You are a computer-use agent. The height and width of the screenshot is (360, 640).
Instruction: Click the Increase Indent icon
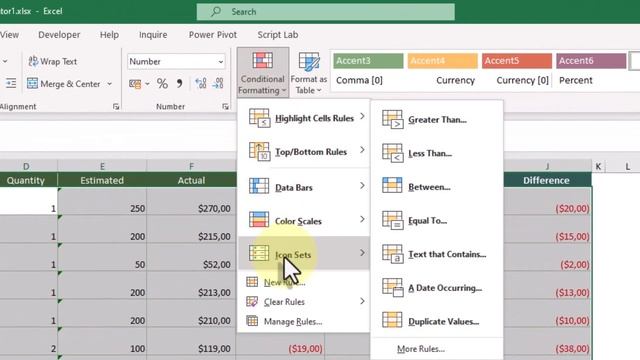pyautogui.click(x=11, y=84)
